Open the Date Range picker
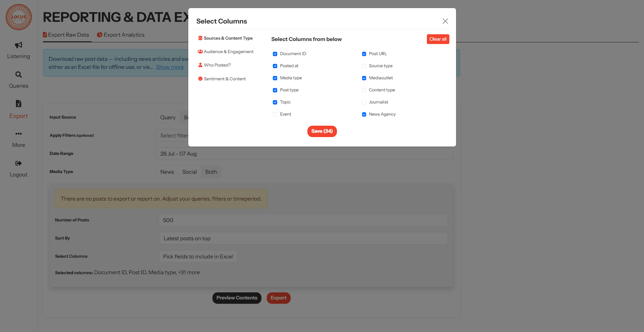This screenshot has height=332, width=644. coord(304,154)
